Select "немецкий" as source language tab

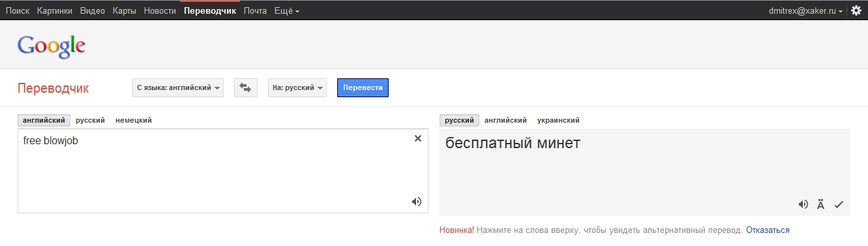point(134,120)
